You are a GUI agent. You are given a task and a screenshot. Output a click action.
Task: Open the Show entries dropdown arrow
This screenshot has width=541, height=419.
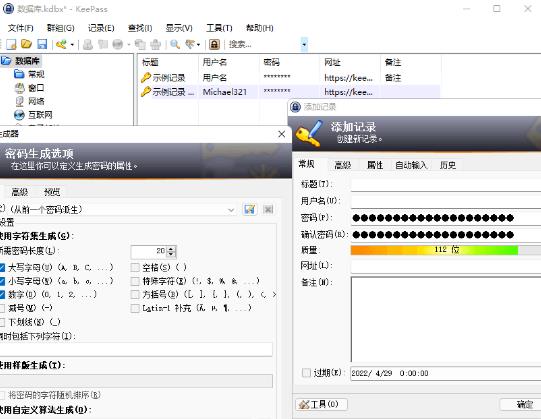tap(198, 45)
